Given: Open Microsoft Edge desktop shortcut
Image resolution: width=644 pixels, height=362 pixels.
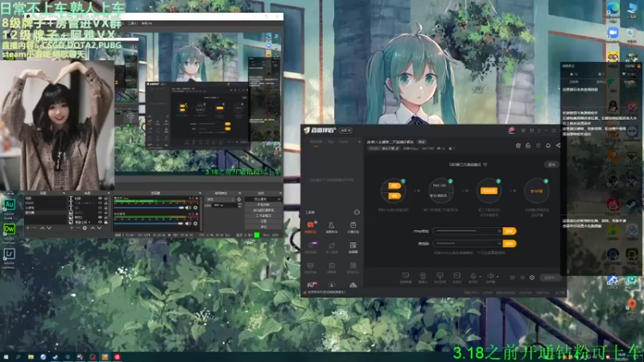Looking at the screenshot, I should click(x=613, y=10).
